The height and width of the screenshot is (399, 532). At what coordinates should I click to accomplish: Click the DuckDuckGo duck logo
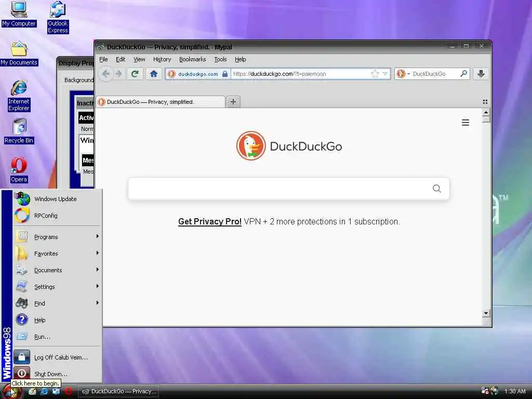point(251,146)
